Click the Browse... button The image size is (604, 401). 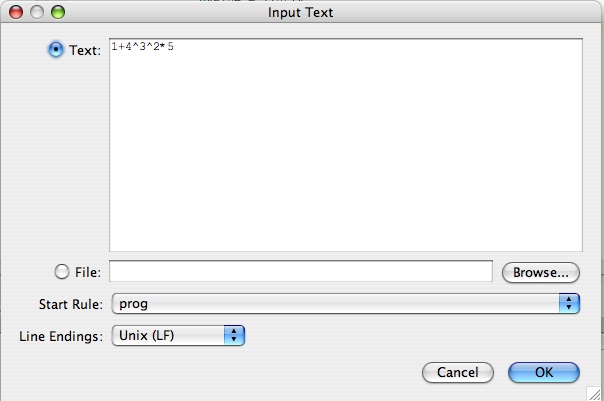click(540, 272)
